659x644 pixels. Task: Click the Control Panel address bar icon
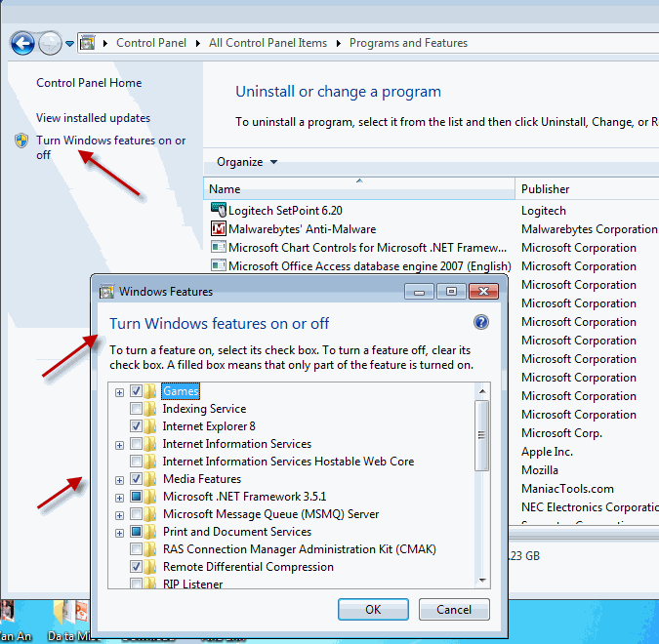(x=88, y=43)
